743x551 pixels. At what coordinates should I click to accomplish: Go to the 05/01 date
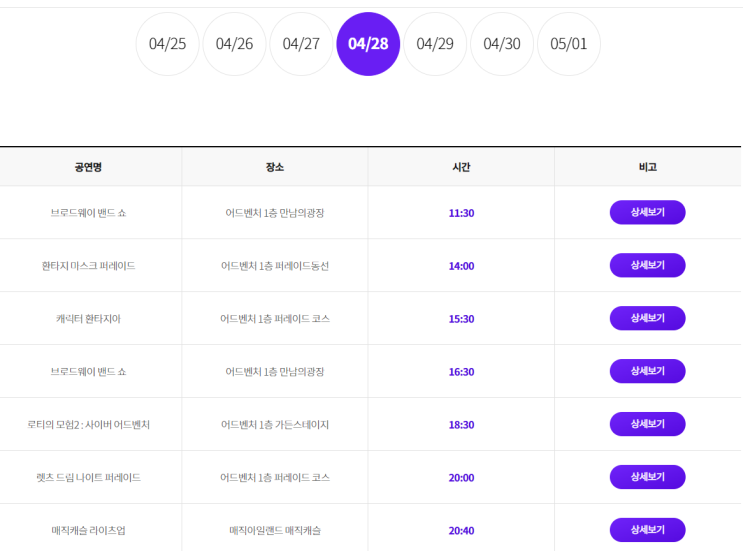[x=569, y=44]
